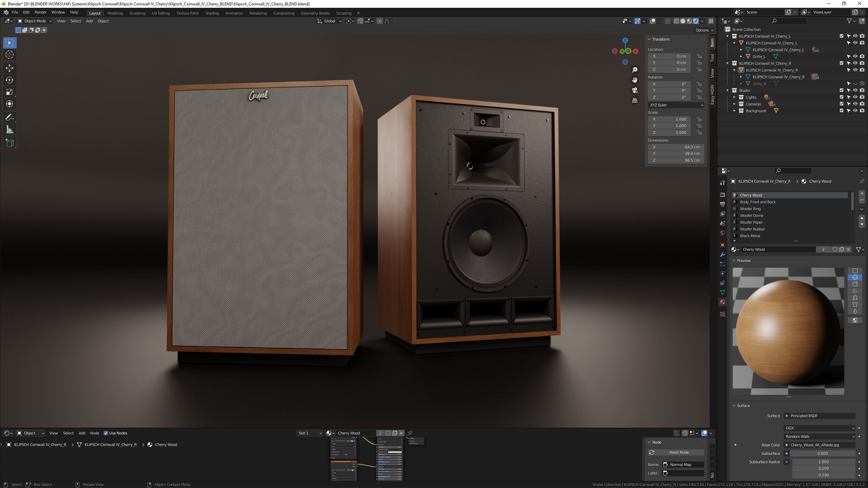Open the XYZ Euler rotation mode dropdown
This screenshot has height=488, width=868.
click(676, 105)
